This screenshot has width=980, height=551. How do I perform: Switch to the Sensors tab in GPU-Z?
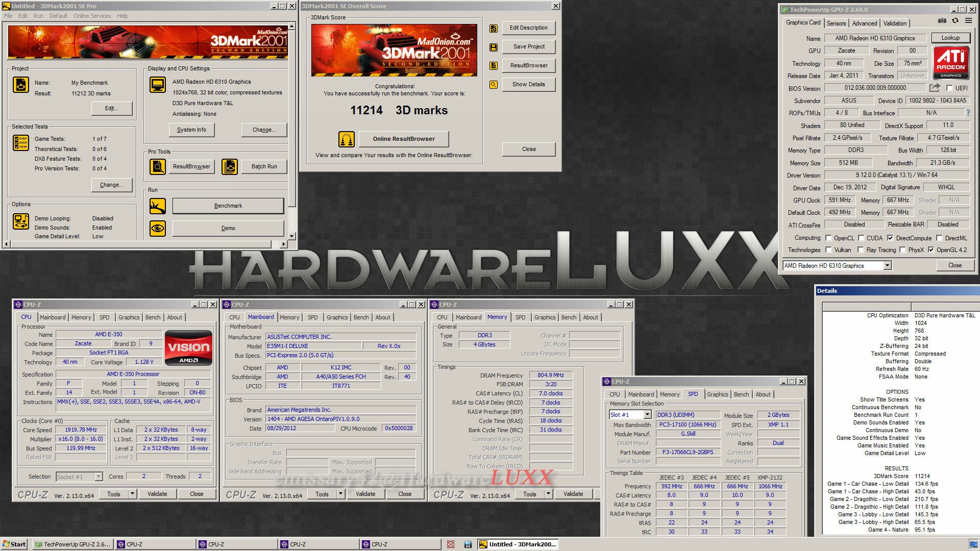pos(836,23)
